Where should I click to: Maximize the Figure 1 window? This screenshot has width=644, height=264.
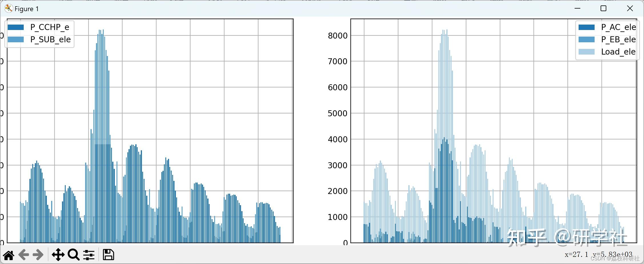(x=603, y=9)
